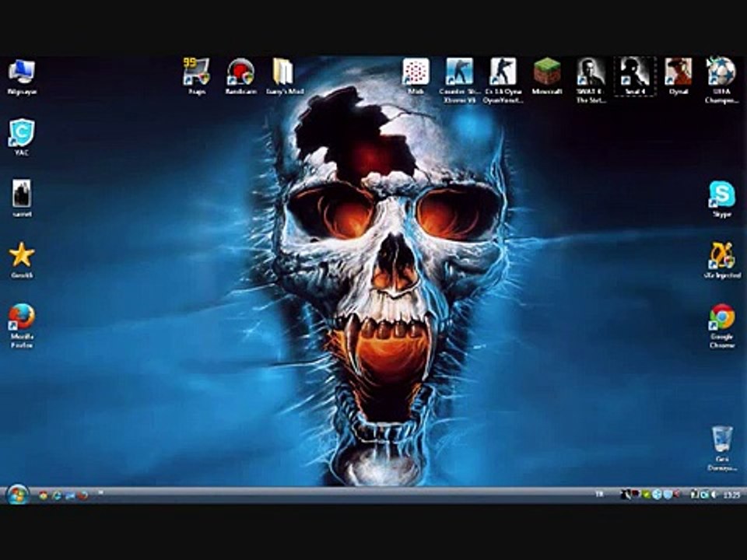This screenshot has width=747, height=560.
Task: Launch Mozilla Firefox from desktop
Action: pos(22,326)
